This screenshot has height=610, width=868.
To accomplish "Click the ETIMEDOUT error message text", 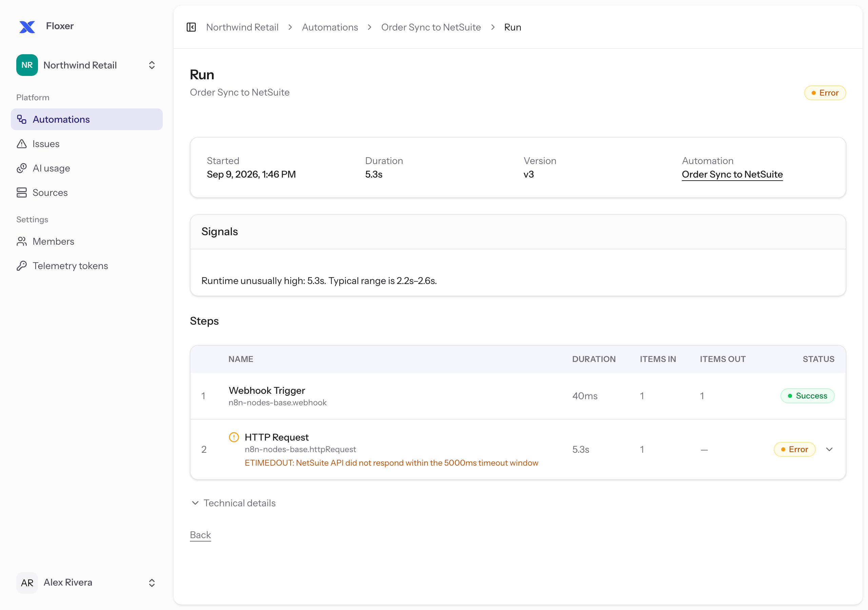I will 391,463.
